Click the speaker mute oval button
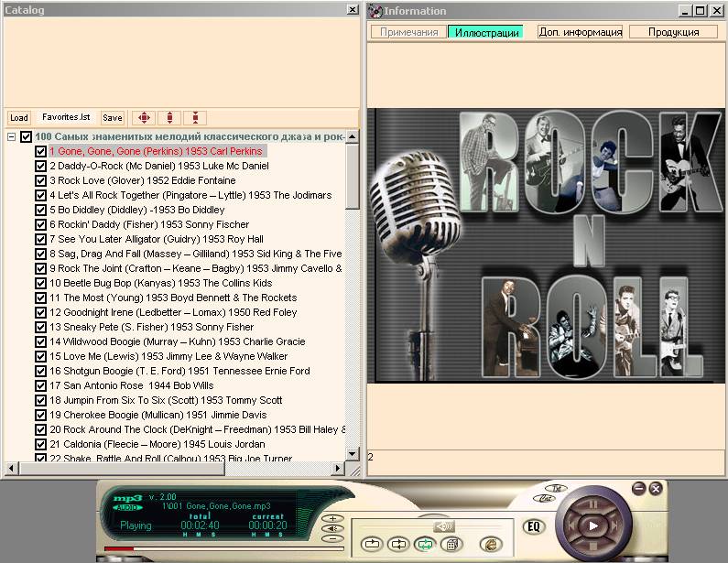Image resolution: width=728 pixels, height=563 pixels. pyautogui.click(x=332, y=528)
